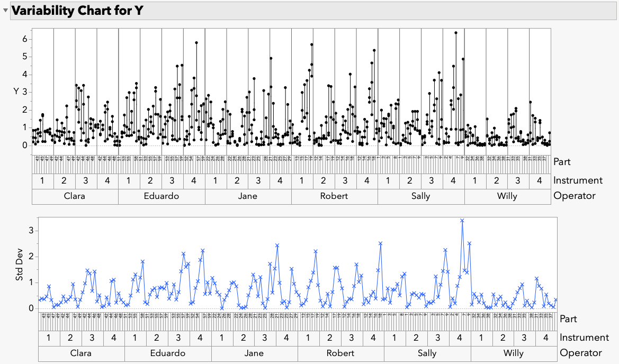Select the Clara operator cell in top chart
The image size is (619, 364).
75,196
